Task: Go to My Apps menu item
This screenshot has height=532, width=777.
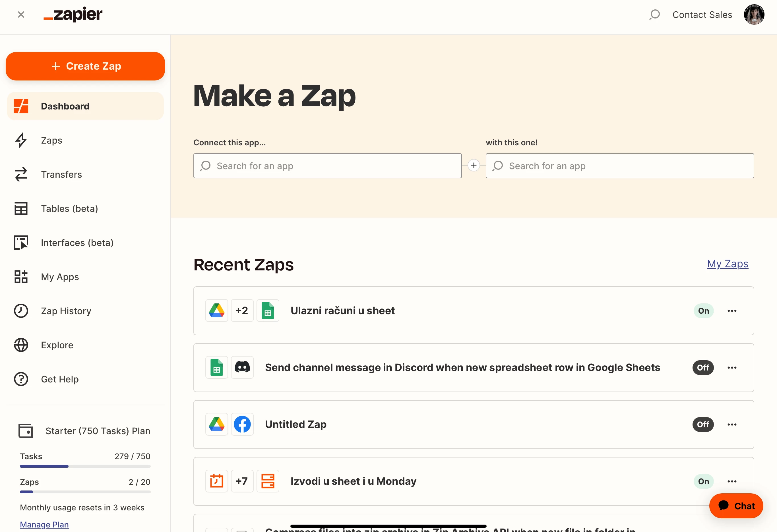Action: coord(60,277)
